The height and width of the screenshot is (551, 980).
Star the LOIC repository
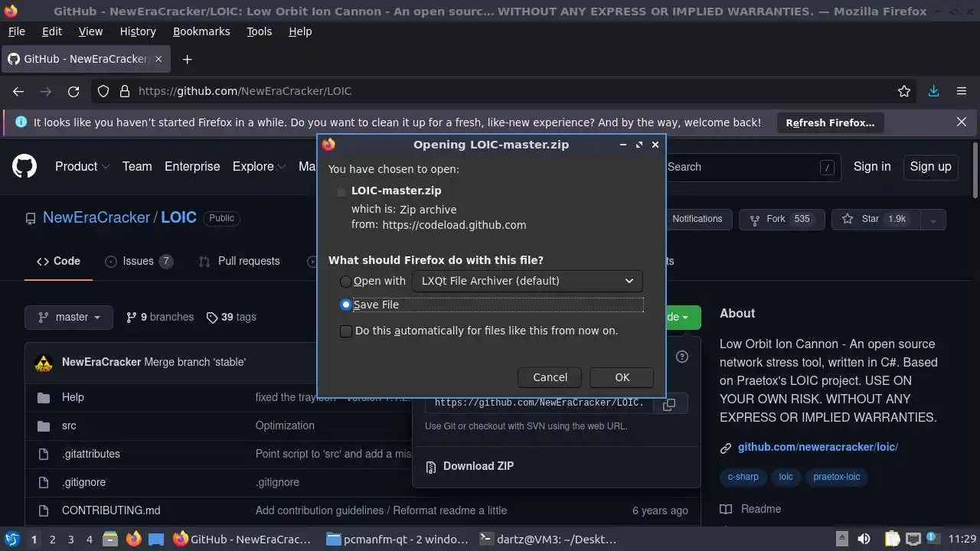876,219
